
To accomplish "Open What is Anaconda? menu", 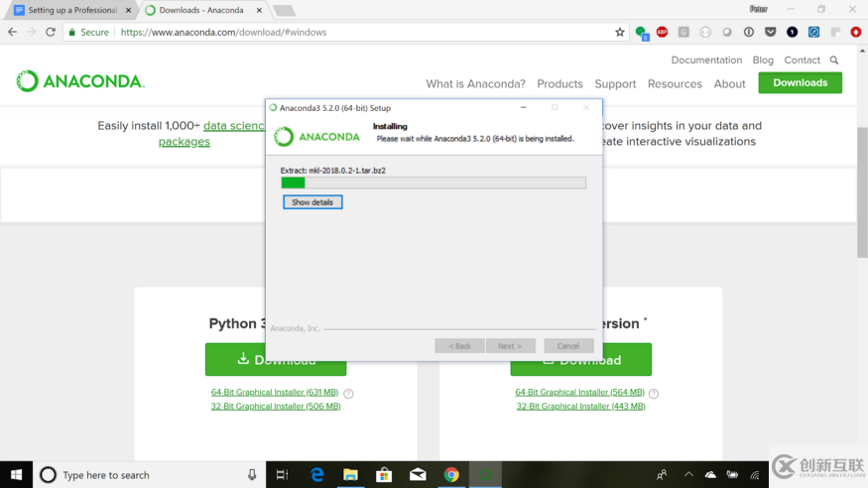I will tap(475, 83).
